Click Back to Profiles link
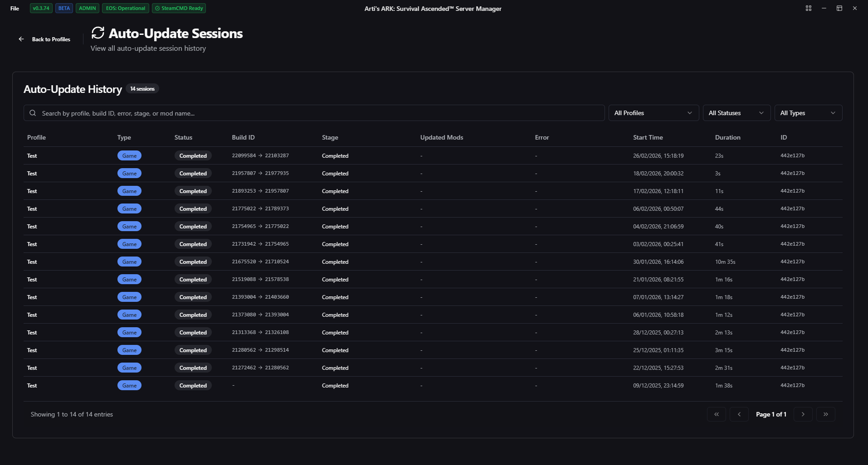 click(x=51, y=39)
